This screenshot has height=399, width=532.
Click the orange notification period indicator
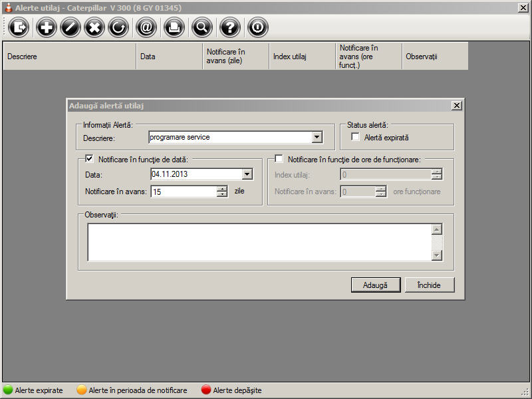point(81,390)
